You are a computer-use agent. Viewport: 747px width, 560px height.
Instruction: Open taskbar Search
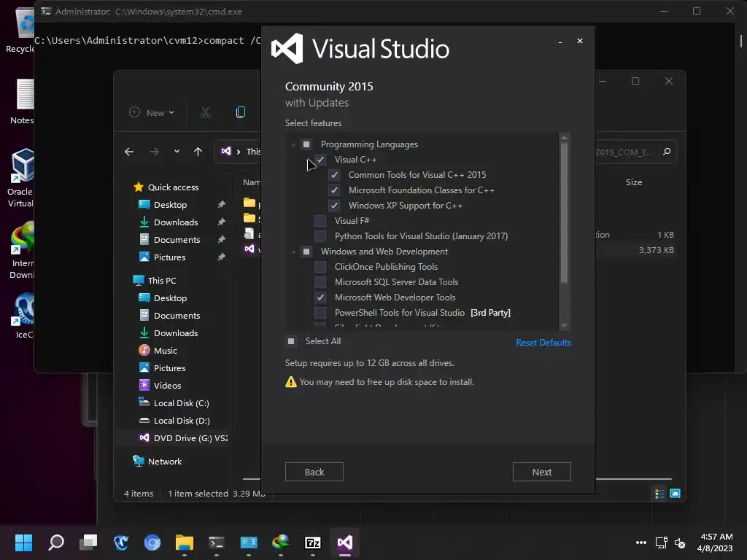(x=56, y=542)
